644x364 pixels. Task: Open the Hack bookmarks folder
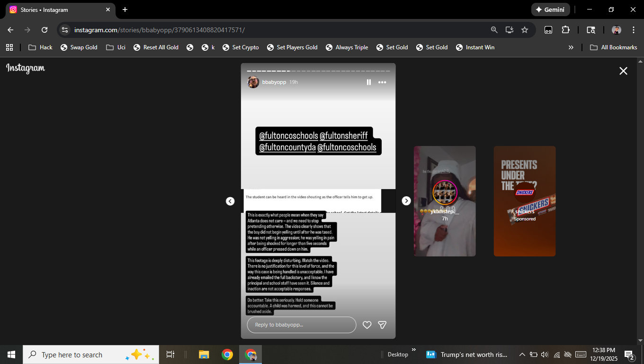tap(41, 47)
